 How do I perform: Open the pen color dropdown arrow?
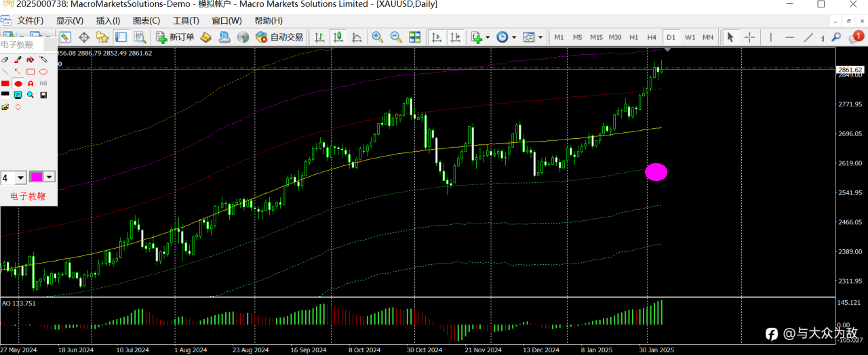(50, 177)
